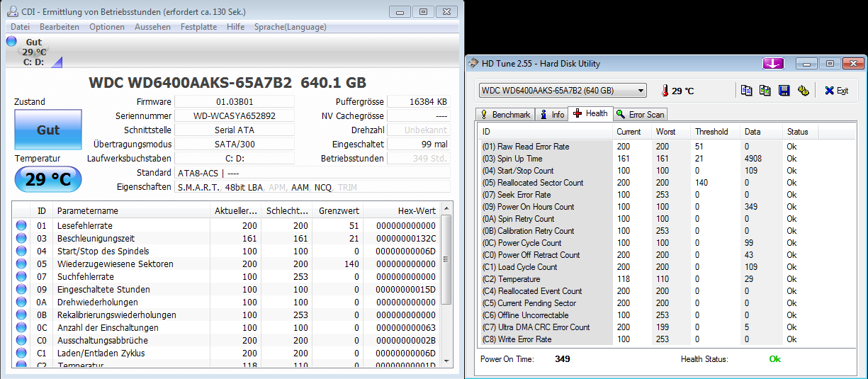Click the copy screenshot icon in HD Tune
Screen dimensions: 868x379
pos(765,91)
